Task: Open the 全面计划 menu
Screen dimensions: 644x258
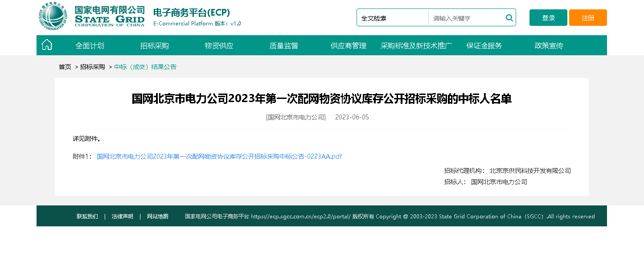Action: 90,45
